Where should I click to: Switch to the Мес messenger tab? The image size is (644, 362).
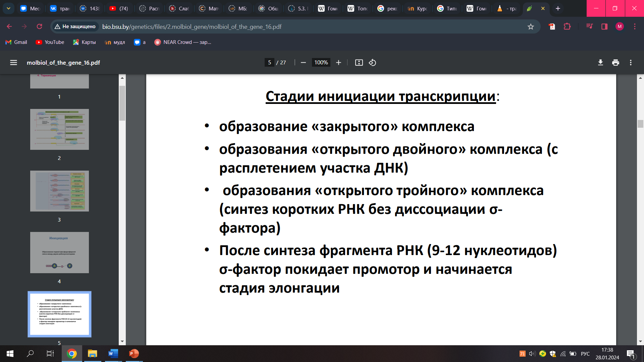30,8
